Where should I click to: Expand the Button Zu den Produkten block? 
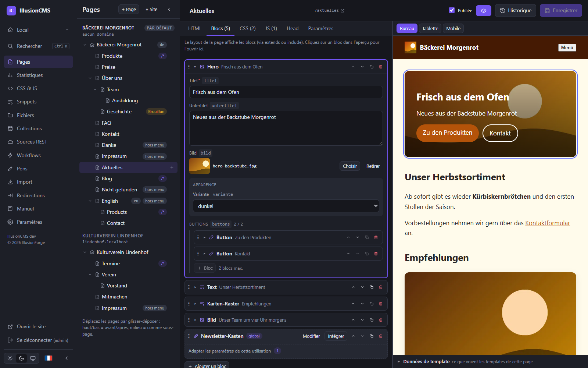coord(205,237)
